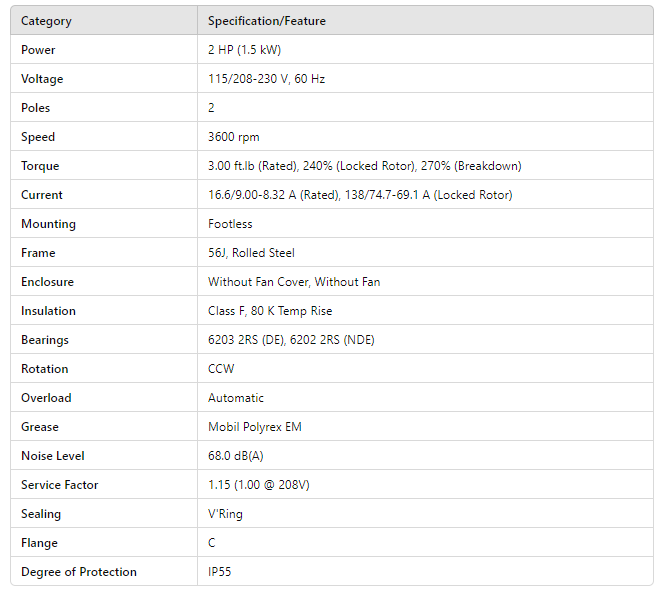Viewport: 667px width, 592px height.
Task: Select the CCW rotation value
Action: [x=221, y=369]
